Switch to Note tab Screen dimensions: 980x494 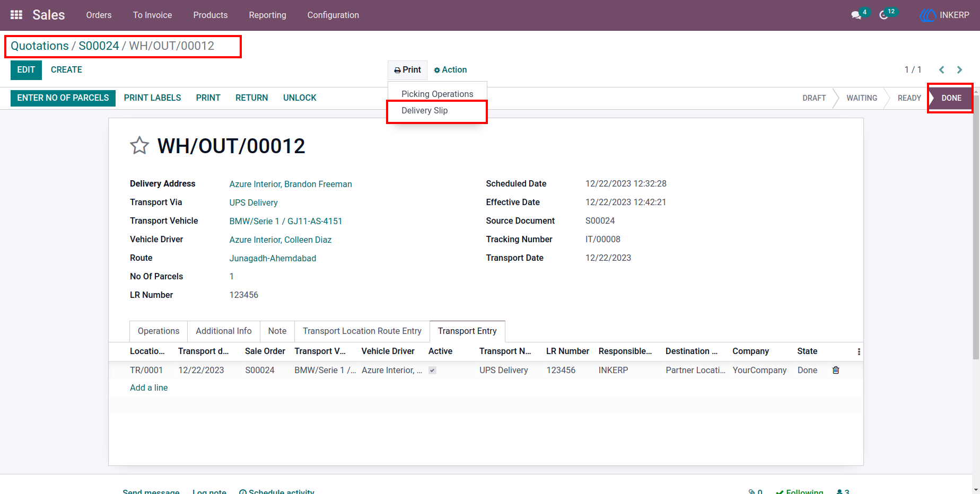(277, 331)
